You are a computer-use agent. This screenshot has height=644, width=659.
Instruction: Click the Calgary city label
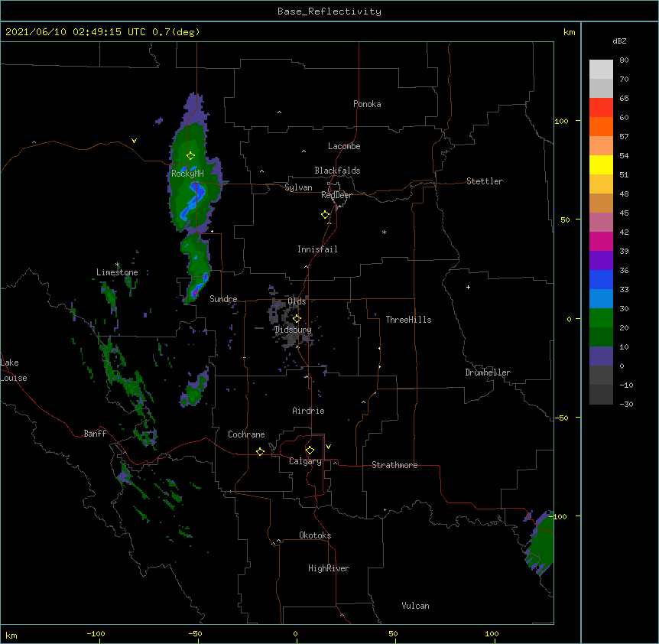point(305,461)
